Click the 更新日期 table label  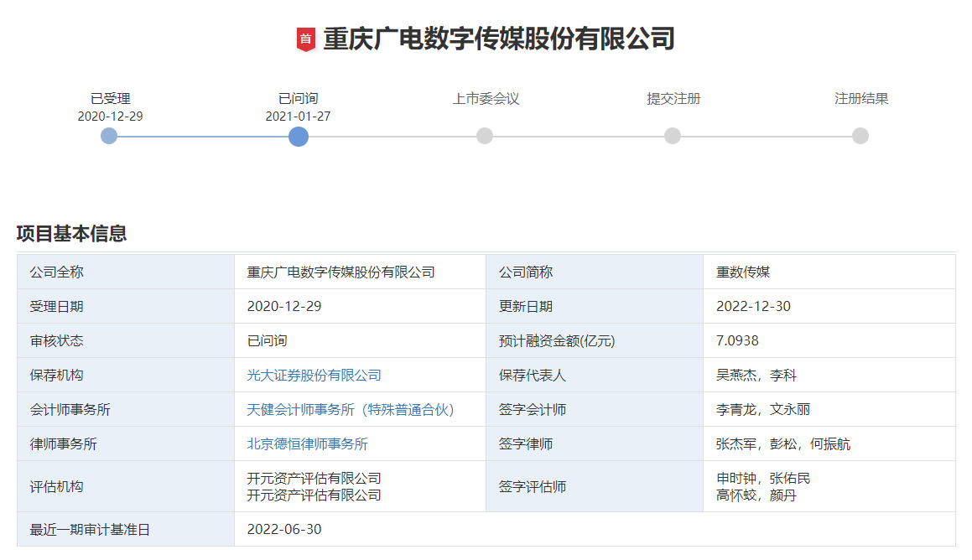(x=526, y=307)
